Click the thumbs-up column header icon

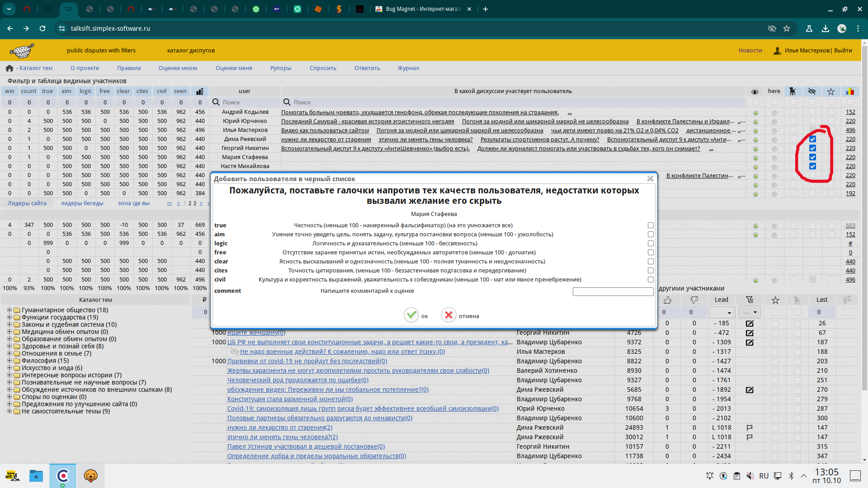667,300
